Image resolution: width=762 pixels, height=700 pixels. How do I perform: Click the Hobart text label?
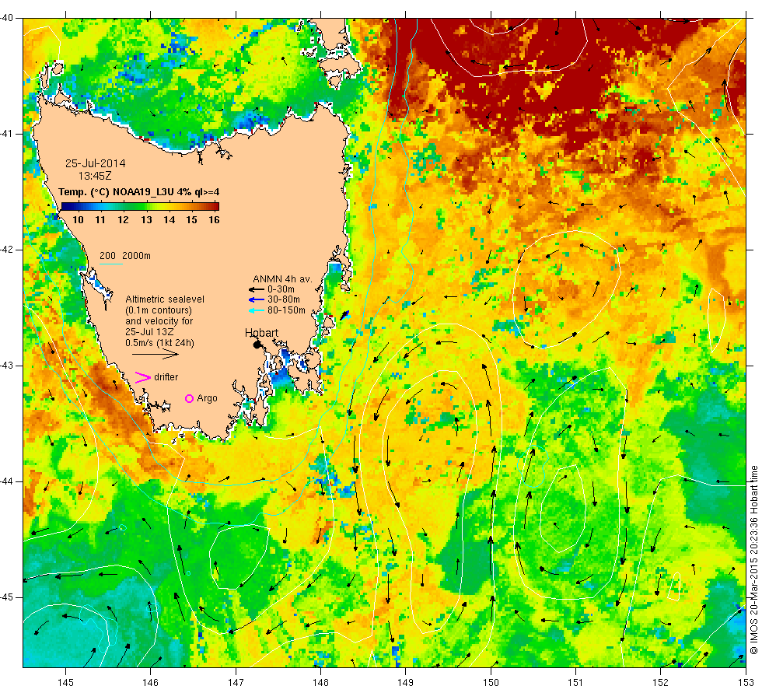[x=261, y=333]
